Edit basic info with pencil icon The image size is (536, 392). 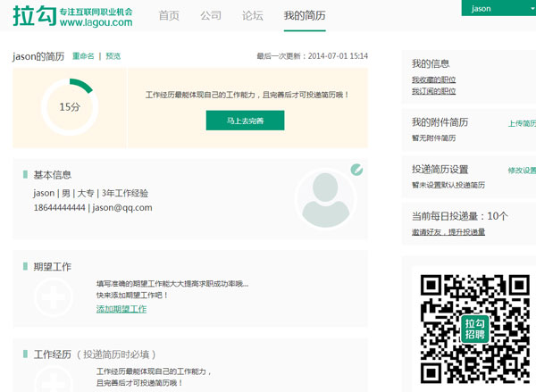(x=356, y=170)
